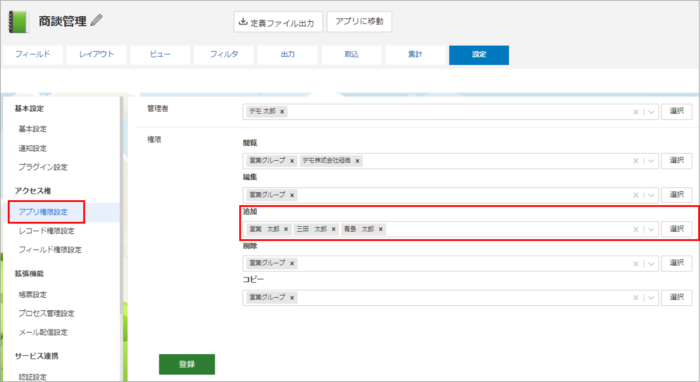Click the pencil icon next to 商談管理
700x382 pixels.
click(96, 20)
